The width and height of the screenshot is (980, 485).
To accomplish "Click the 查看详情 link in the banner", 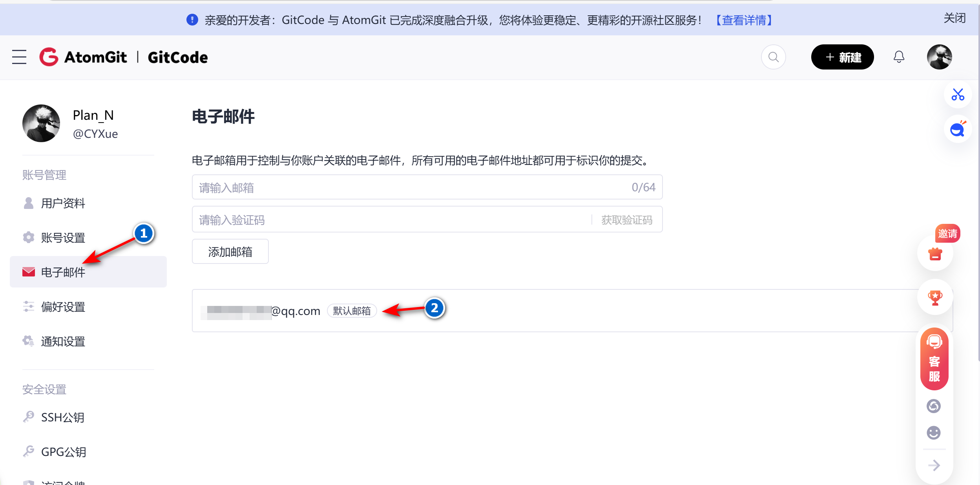I will point(744,20).
